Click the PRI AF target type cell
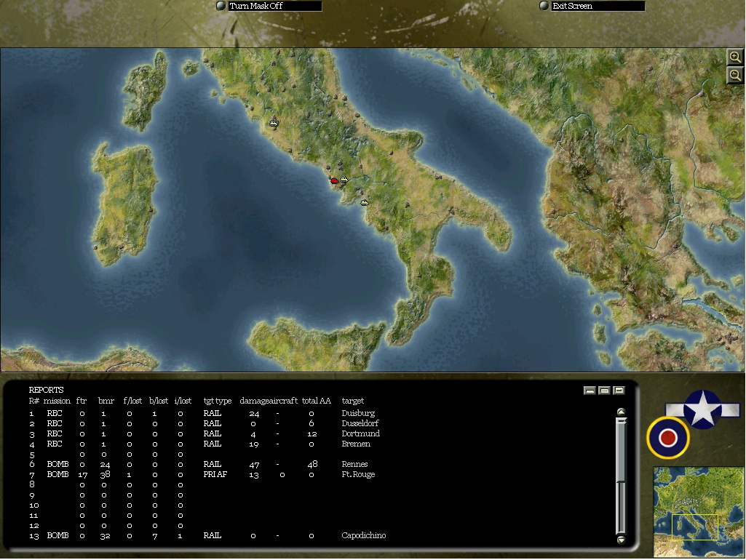Screen dimensions: 746x560 [215, 474]
